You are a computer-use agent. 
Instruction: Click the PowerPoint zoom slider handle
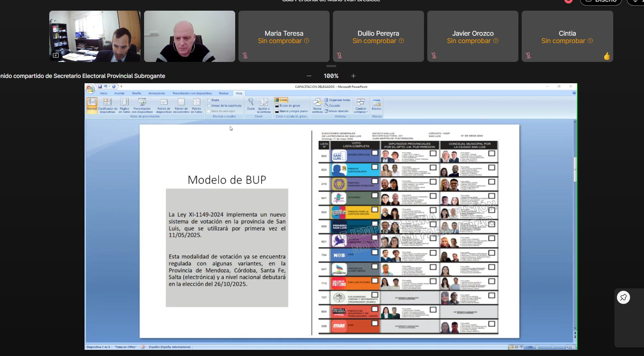coord(552,347)
